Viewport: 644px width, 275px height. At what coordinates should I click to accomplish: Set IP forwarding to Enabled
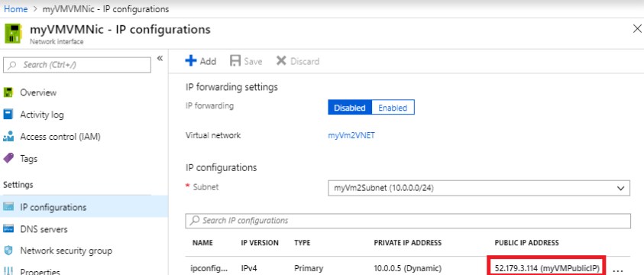click(393, 108)
